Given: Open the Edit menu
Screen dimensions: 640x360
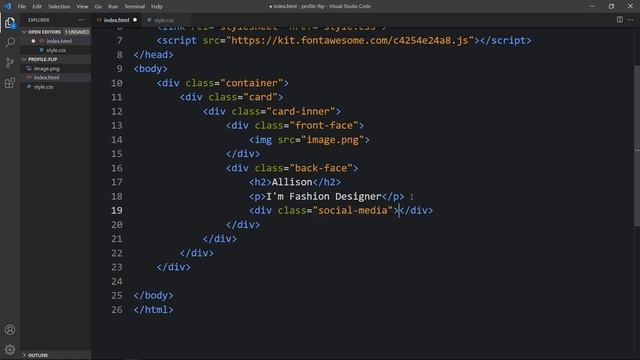Looking at the screenshot, I should (x=37, y=7).
